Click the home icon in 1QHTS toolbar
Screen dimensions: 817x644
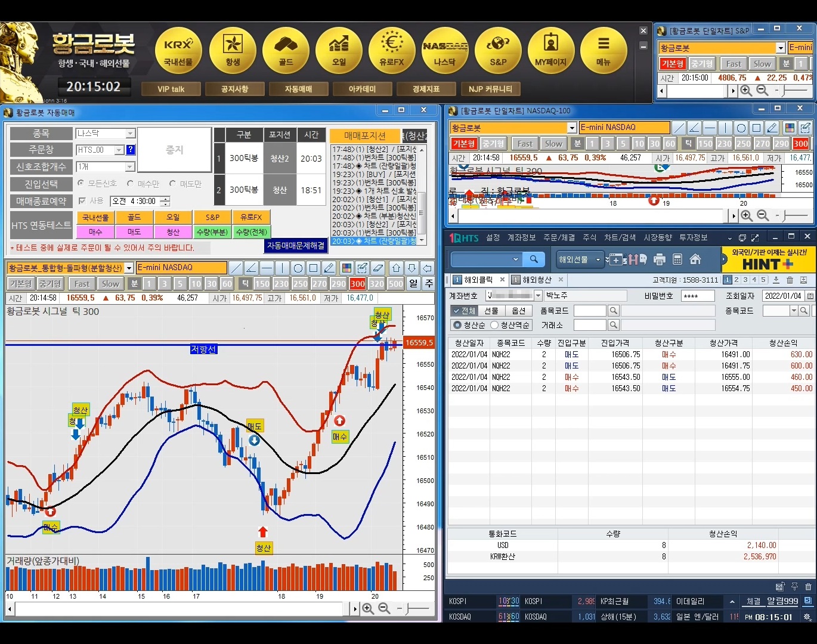695,259
